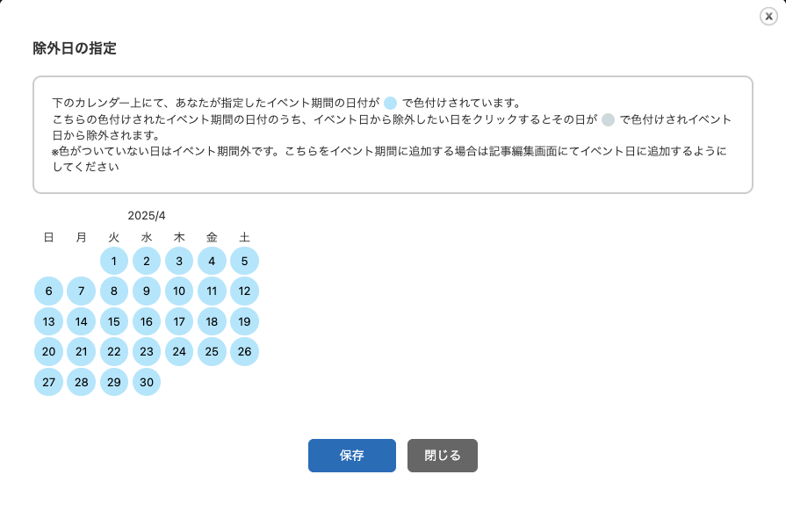Viewport: 786px width, 532px height.
Task: Toggle date 13 in the calendar
Action: (x=48, y=321)
